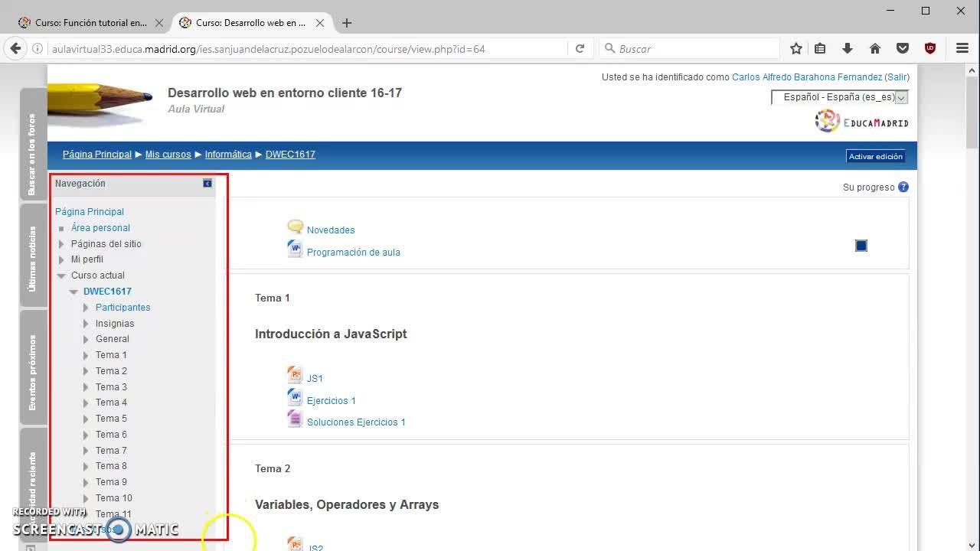Click the JS1 presentation icon
Viewport: 980px width, 551px height.
(295, 375)
